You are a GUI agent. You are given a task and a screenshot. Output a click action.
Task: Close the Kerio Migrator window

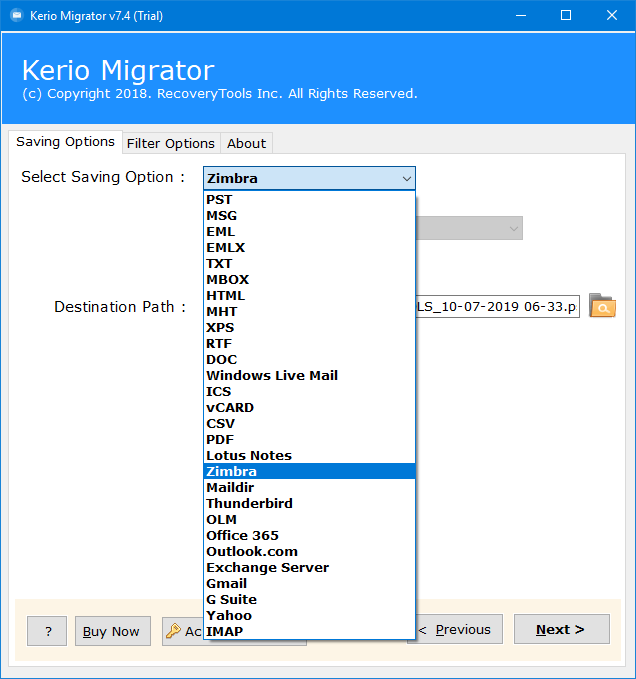611,16
